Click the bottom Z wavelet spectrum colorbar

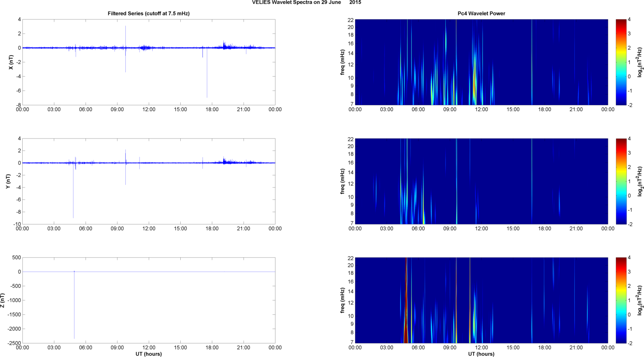tap(621, 300)
